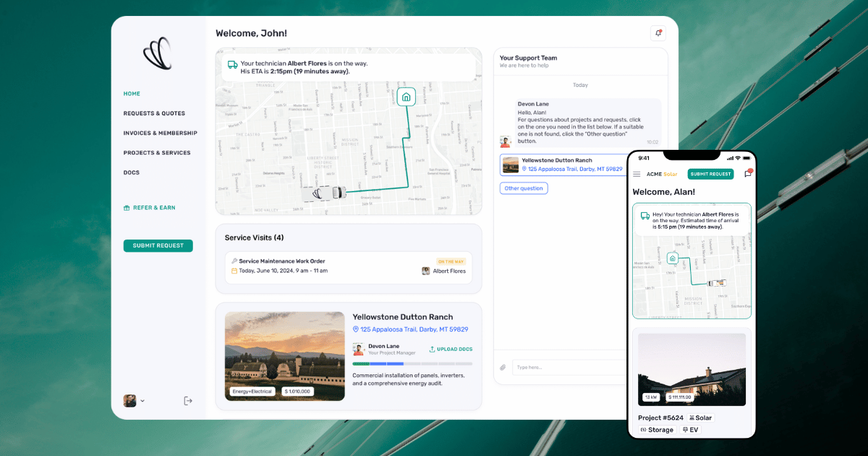Click the Upload Docs link

coord(451,349)
